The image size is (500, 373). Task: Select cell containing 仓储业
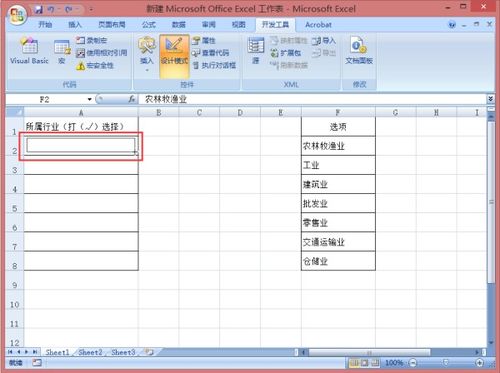[x=338, y=261]
